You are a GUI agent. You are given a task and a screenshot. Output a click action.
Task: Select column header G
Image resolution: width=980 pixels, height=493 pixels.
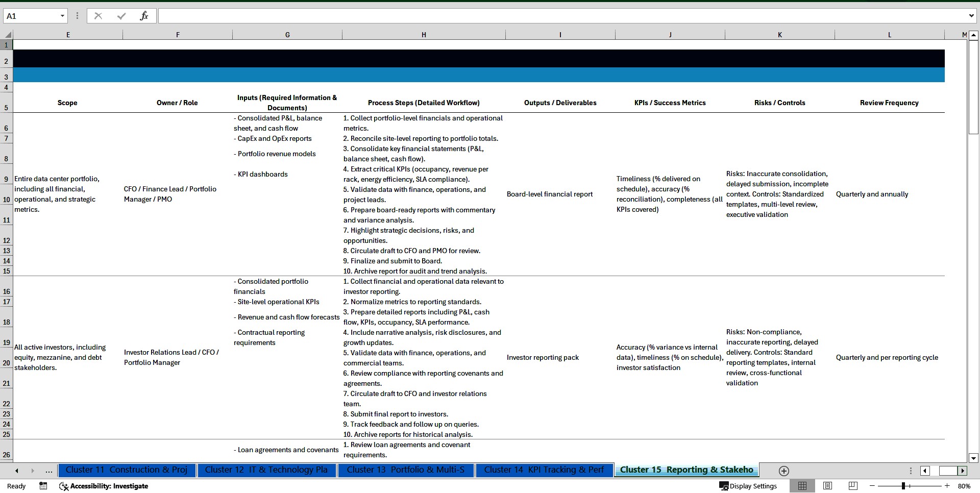(287, 34)
